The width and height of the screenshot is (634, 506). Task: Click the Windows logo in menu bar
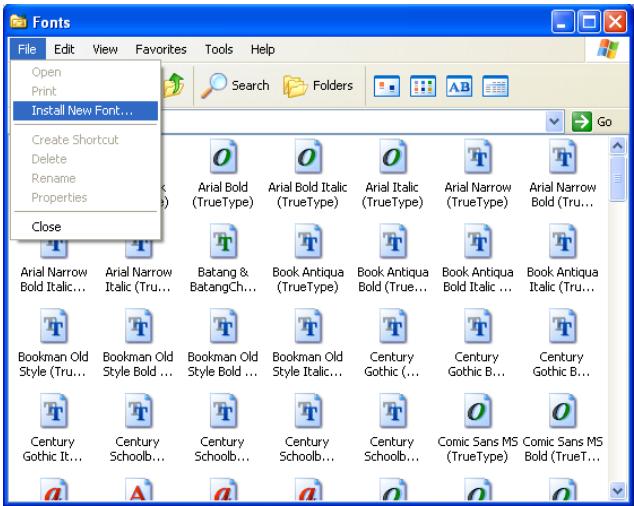point(607,49)
